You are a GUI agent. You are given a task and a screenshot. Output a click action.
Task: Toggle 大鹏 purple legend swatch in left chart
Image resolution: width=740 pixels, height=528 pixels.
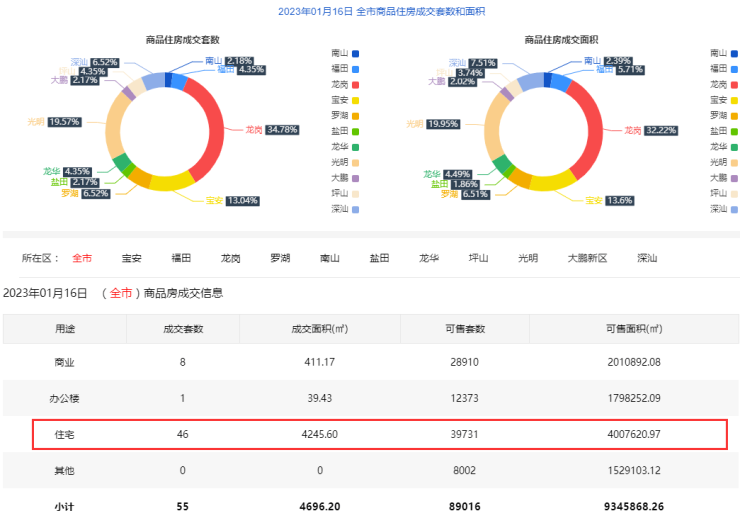coord(356,177)
